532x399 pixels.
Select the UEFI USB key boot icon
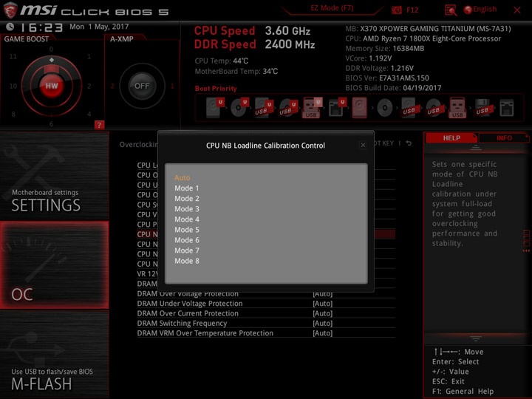point(312,108)
